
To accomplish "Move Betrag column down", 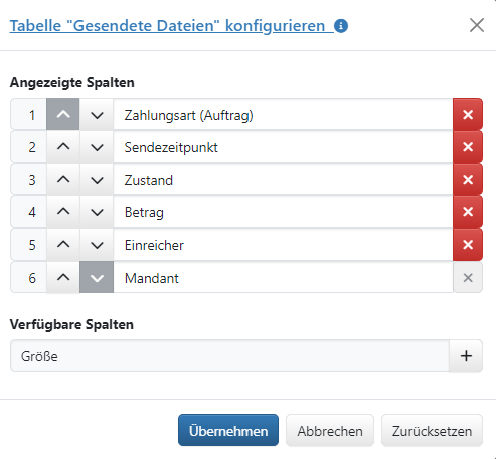I will 97,212.
